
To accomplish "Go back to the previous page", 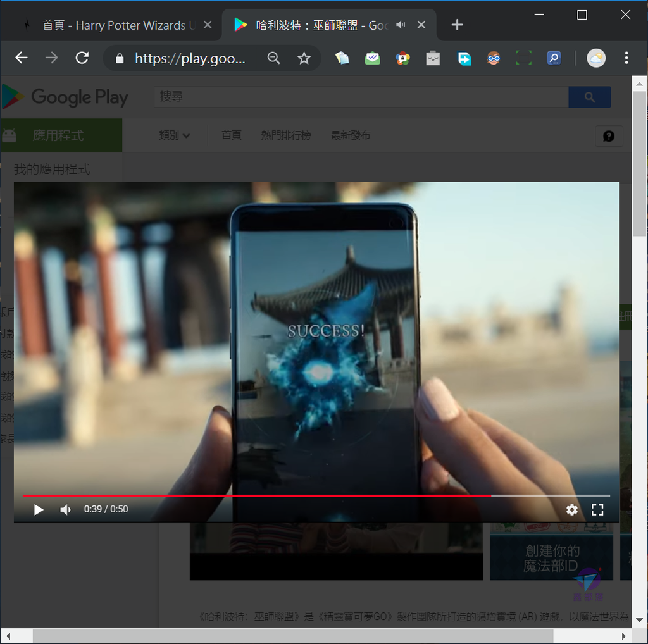I will click(x=21, y=58).
